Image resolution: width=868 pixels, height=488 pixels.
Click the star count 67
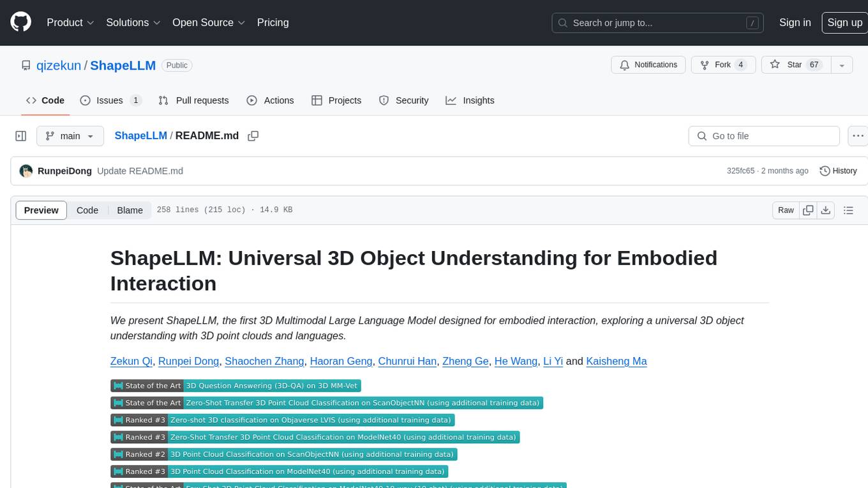click(814, 65)
